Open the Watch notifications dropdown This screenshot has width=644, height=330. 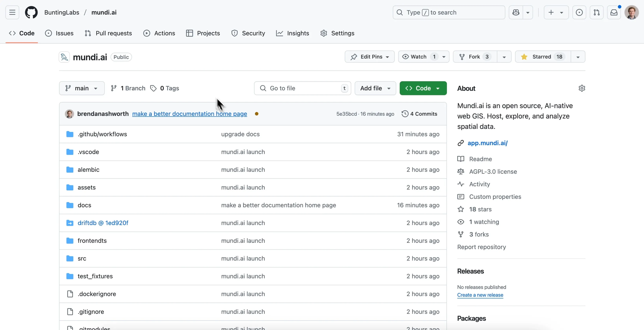pyautogui.click(x=423, y=57)
